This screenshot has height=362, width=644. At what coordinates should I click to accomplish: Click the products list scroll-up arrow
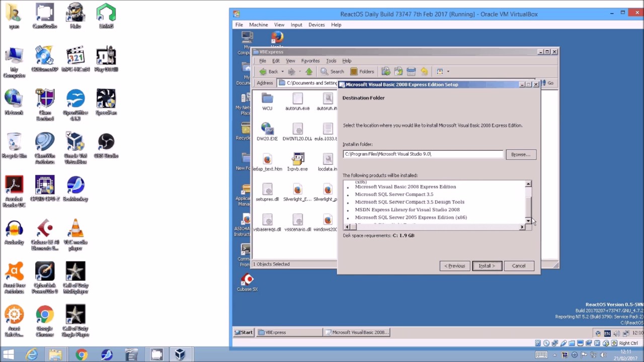click(x=528, y=184)
